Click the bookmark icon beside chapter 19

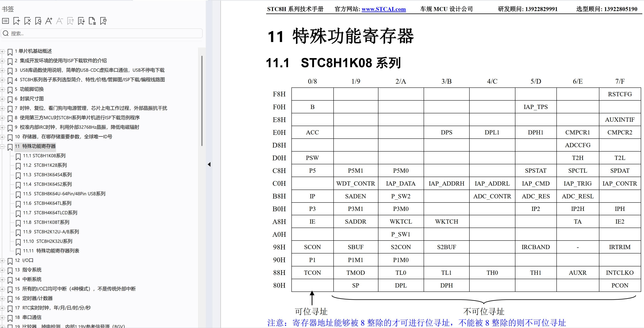point(10,326)
